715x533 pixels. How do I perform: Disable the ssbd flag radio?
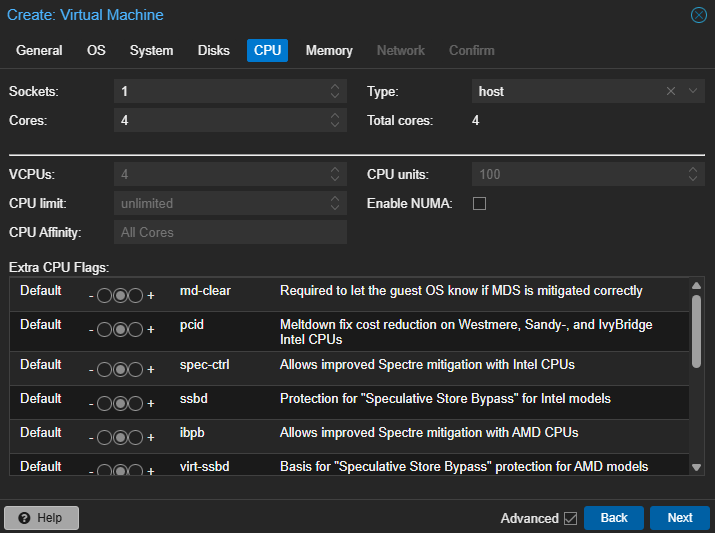coord(104,404)
